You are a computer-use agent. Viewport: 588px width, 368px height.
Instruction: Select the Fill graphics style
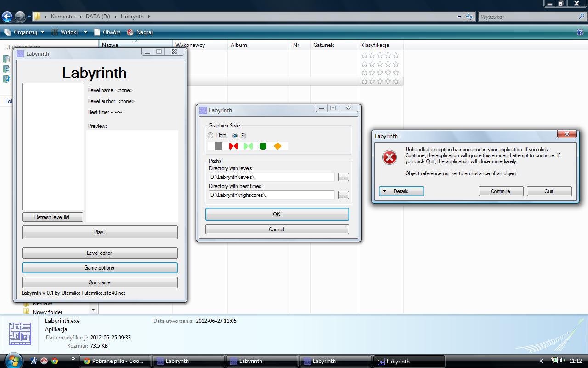[235, 136]
